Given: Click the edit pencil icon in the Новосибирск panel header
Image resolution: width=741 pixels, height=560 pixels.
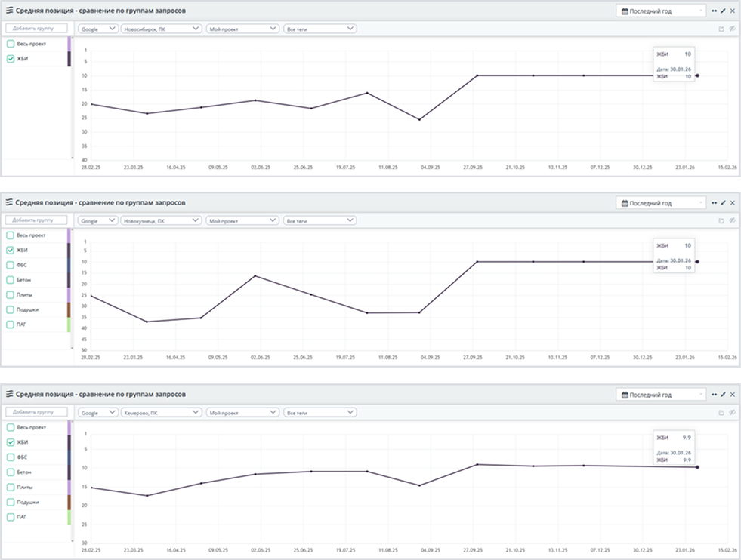Looking at the screenshot, I should coord(723,11).
